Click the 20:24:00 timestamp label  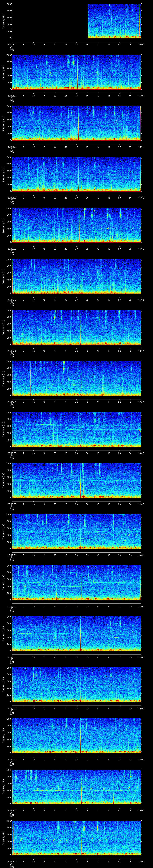(x=12, y=810)
